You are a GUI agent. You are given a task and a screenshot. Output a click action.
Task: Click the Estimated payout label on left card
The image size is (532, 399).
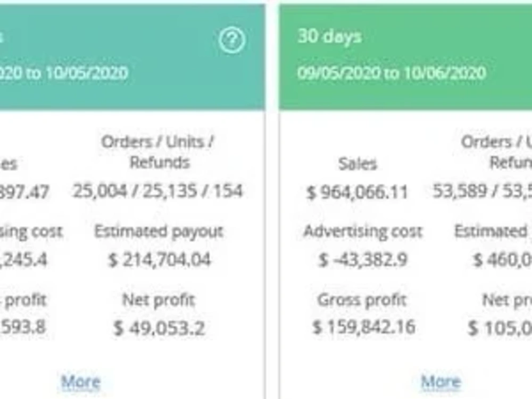[159, 232]
